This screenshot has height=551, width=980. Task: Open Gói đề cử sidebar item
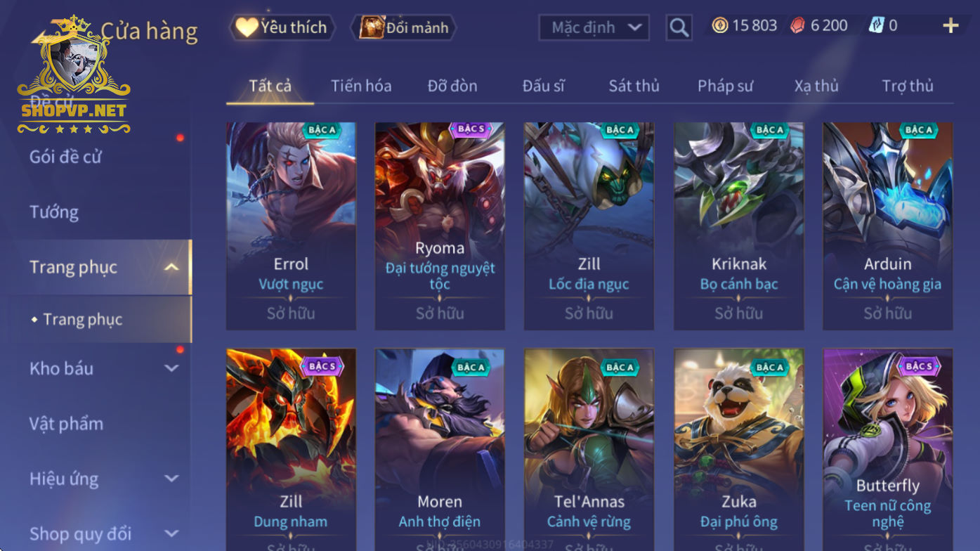pyautogui.click(x=65, y=157)
